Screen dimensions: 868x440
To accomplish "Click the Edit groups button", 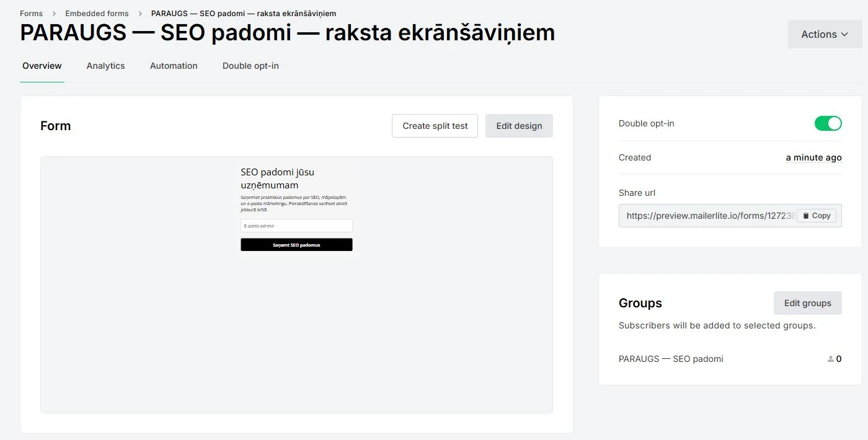I will point(807,303).
